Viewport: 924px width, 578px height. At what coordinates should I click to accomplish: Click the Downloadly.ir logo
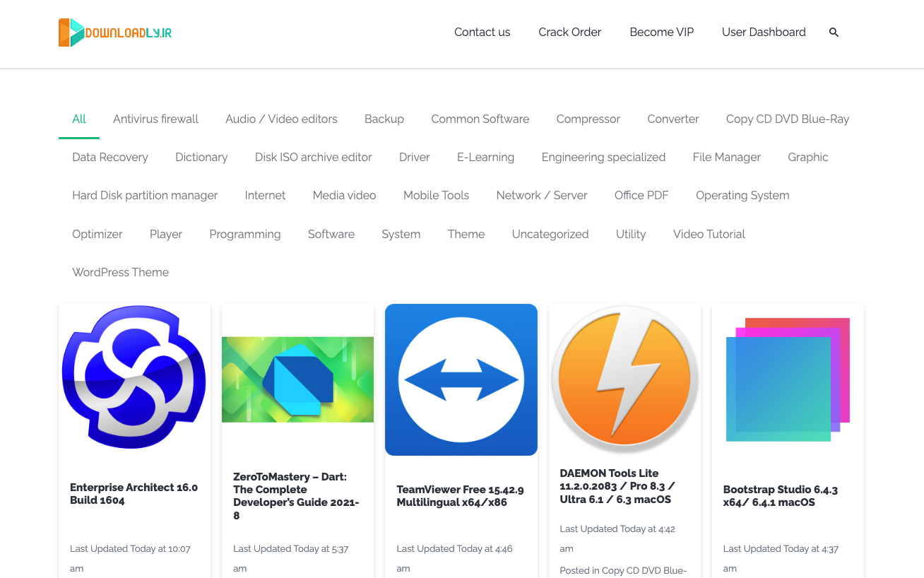[x=115, y=33]
